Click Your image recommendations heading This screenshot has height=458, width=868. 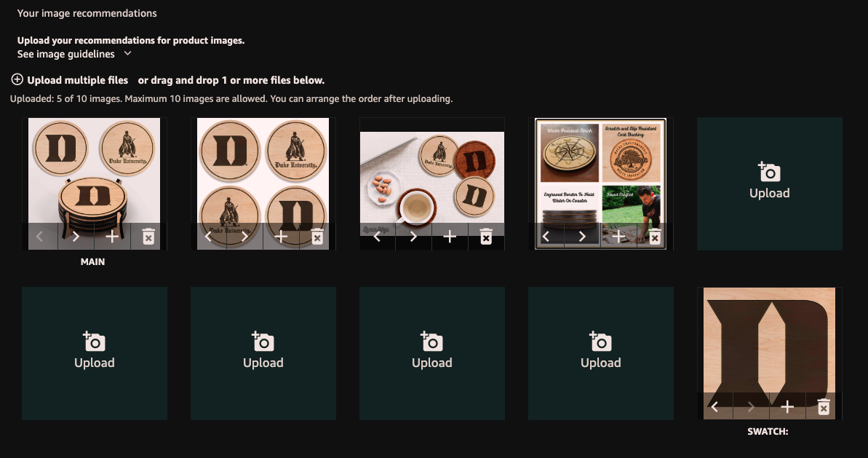(87, 12)
